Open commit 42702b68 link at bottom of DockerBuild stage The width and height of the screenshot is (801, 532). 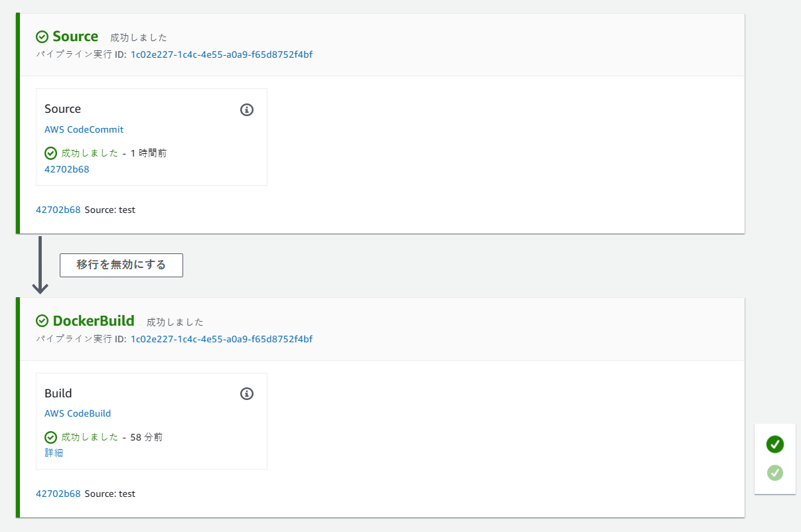click(58, 494)
